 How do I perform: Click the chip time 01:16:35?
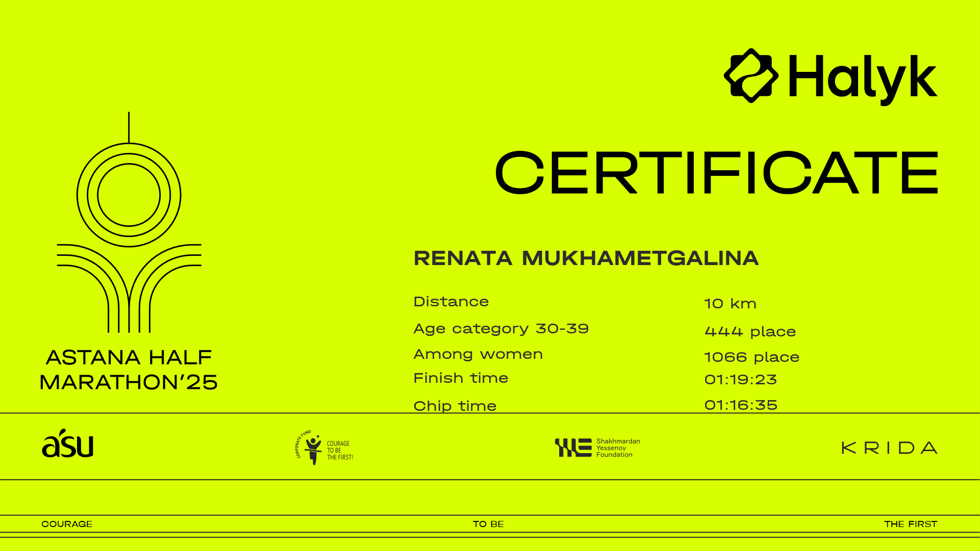(x=741, y=405)
